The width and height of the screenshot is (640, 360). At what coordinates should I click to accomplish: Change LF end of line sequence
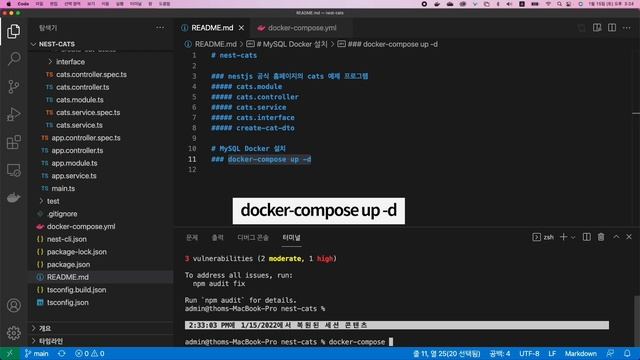tap(552, 353)
